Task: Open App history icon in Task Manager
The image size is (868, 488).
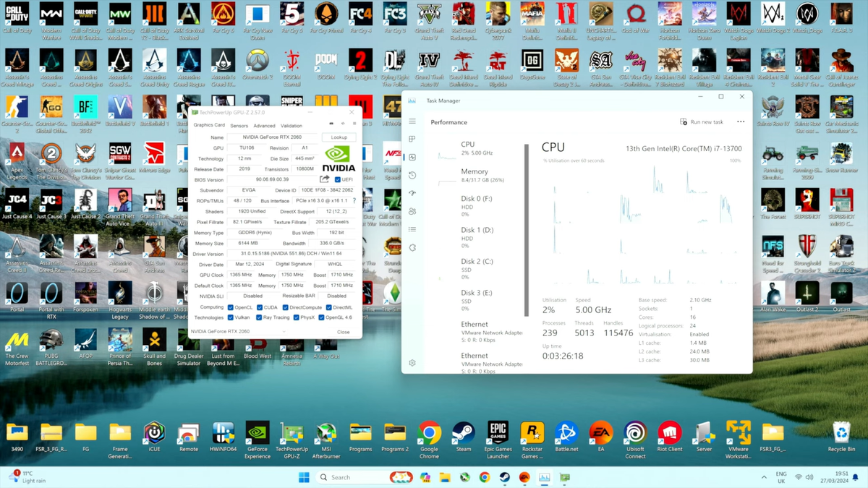Action: click(x=412, y=175)
